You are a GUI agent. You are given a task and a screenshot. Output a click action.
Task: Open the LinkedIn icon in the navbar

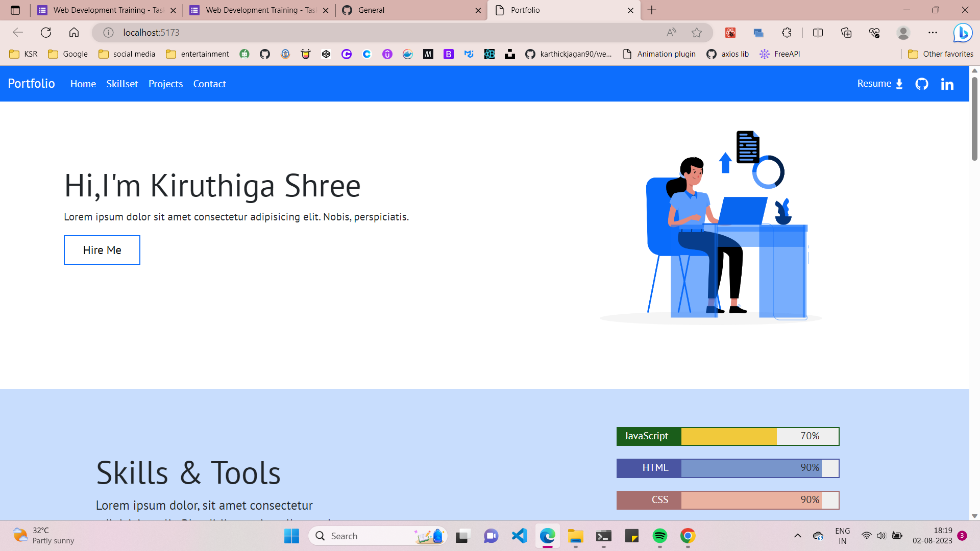(x=947, y=84)
